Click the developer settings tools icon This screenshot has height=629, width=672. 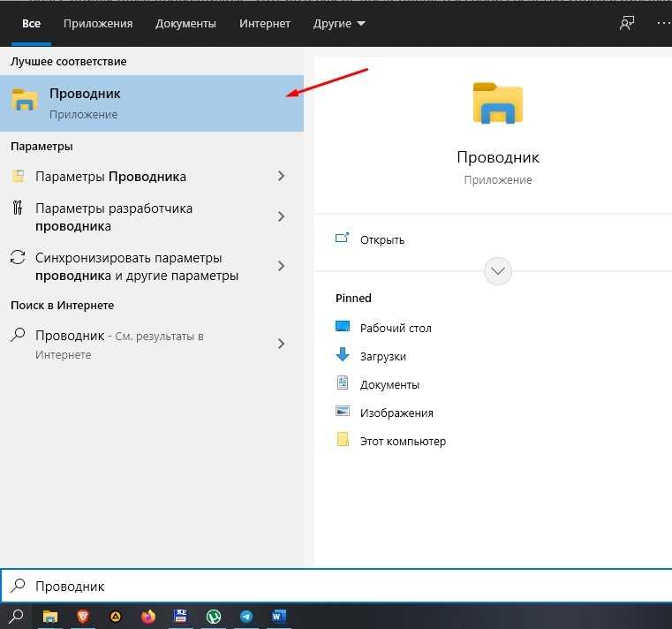click(18, 208)
